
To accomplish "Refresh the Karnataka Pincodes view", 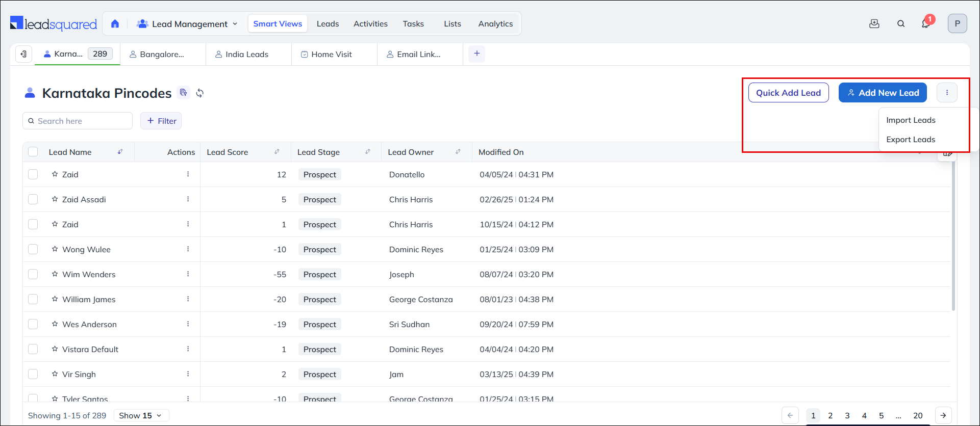I will (200, 93).
